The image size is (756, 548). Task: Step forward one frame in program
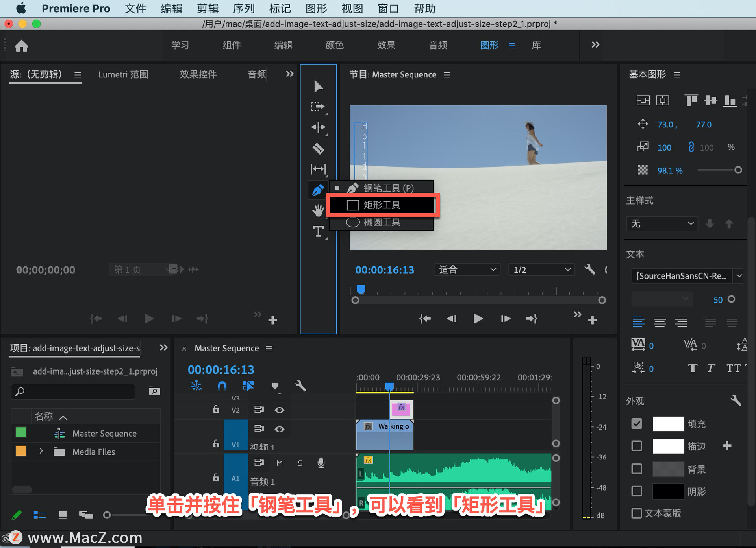(505, 318)
